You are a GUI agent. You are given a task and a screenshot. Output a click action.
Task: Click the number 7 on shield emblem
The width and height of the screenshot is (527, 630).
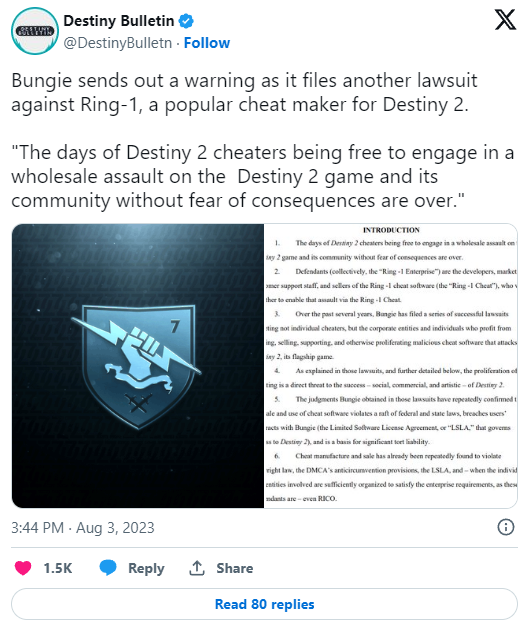pos(174,326)
